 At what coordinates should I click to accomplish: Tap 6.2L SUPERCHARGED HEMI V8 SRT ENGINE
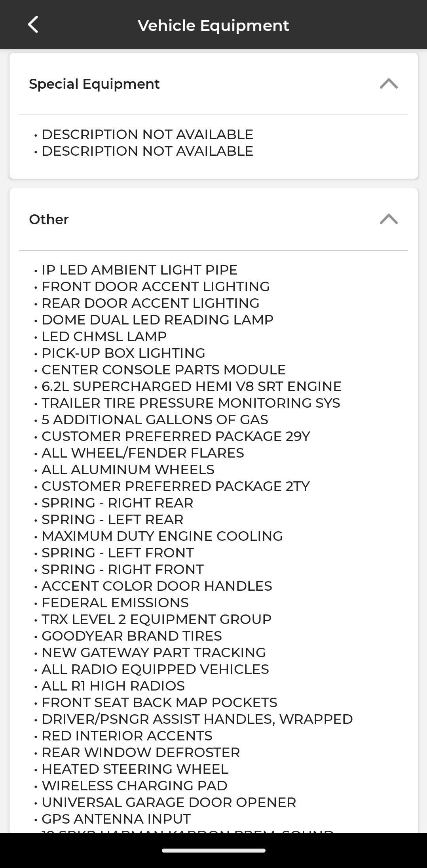tap(192, 387)
